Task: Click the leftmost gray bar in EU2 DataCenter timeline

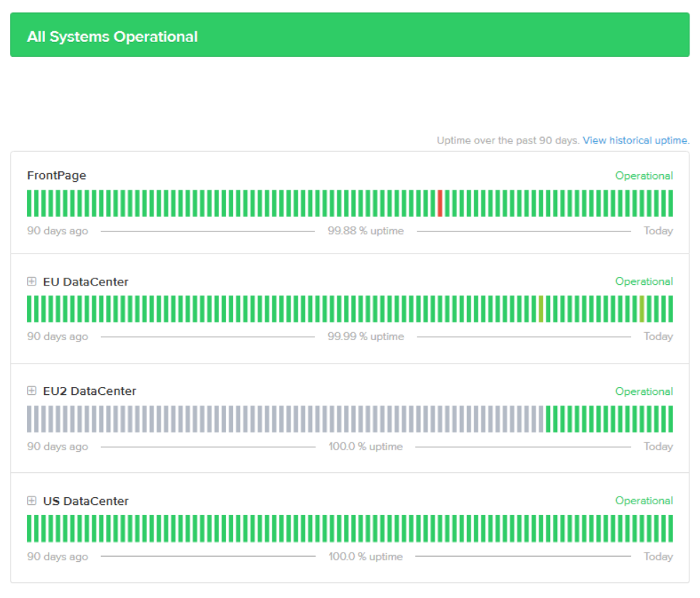Action: coord(30,419)
